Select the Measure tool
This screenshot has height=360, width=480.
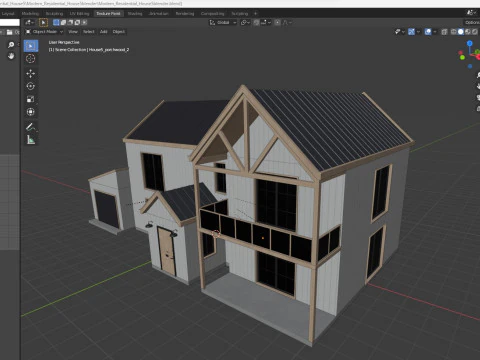(31, 140)
